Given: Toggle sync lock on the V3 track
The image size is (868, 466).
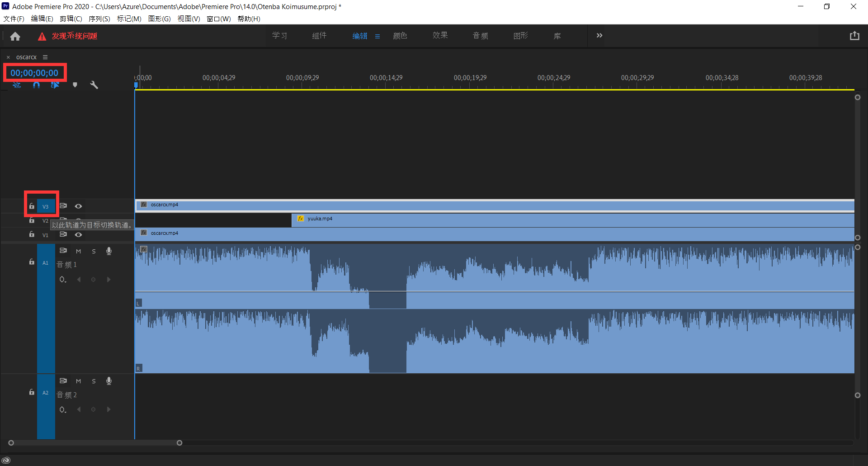Looking at the screenshot, I should (x=63, y=206).
